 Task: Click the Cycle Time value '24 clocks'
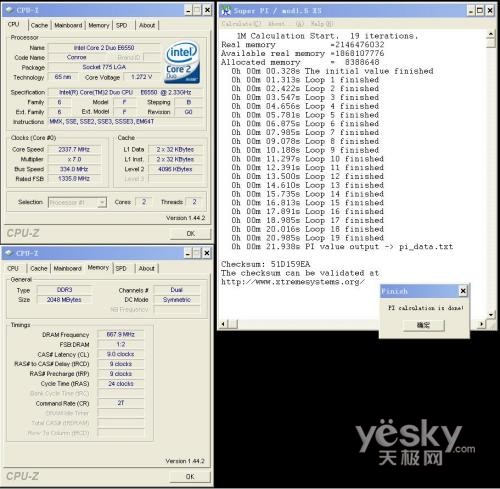pos(121,384)
